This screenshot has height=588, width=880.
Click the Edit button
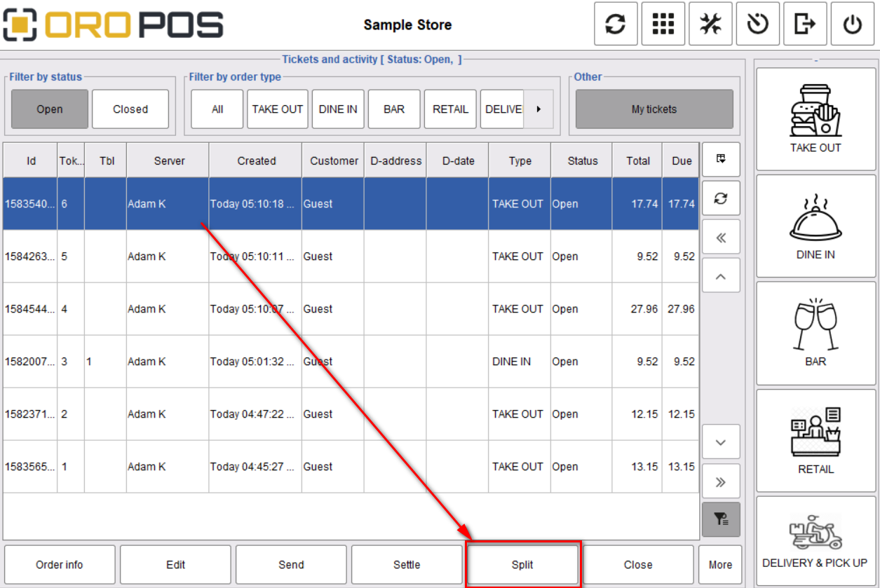pos(175,565)
